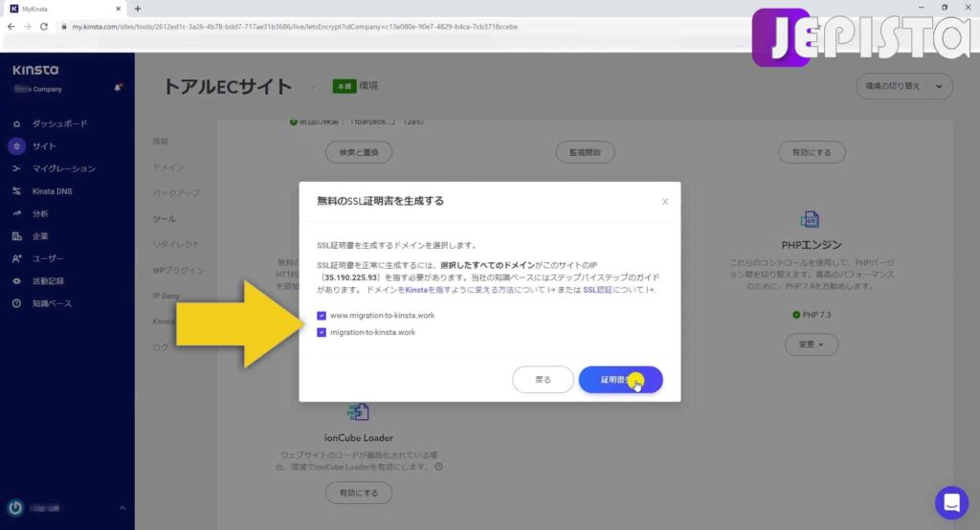Click 有効にする button at top right

click(x=812, y=152)
